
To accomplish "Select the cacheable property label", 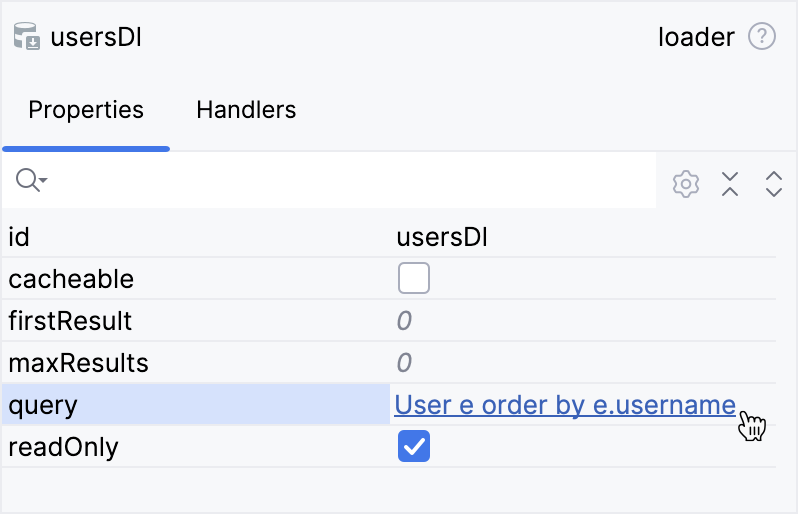I will pos(71,279).
